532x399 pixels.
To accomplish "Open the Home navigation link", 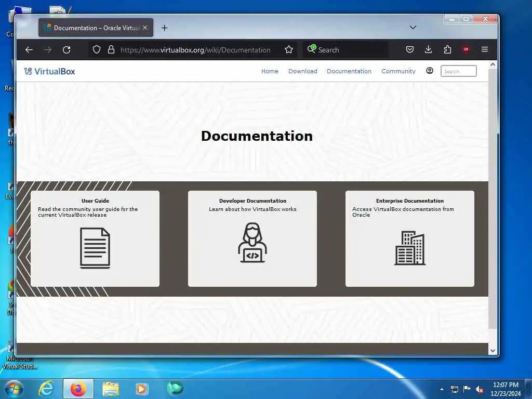I will [x=270, y=71].
